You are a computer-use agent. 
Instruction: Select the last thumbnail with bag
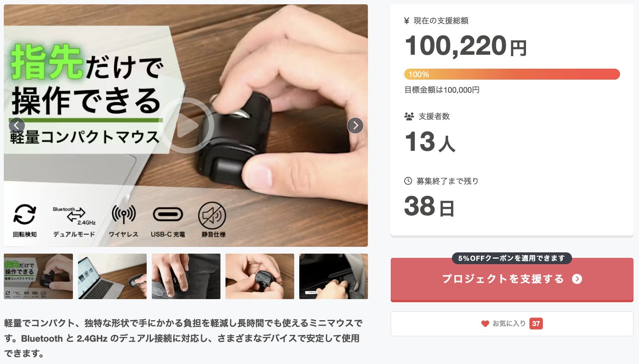click(x=333, y=276)
